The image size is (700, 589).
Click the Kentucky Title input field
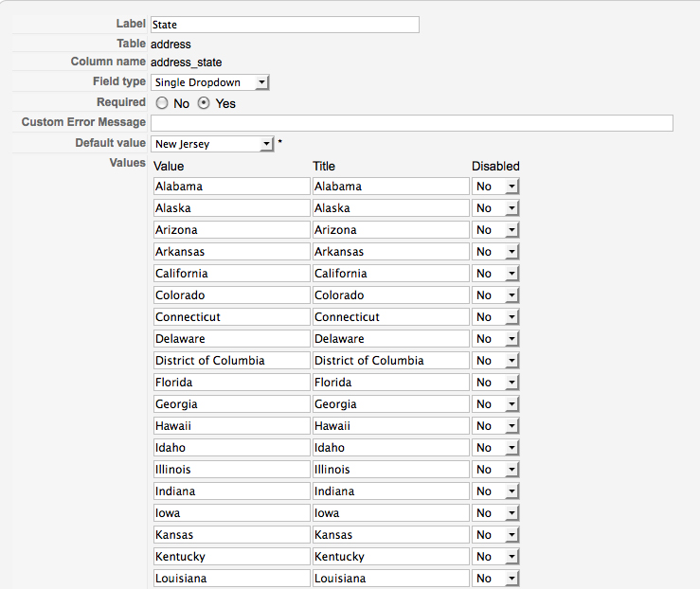click(390, 557)
